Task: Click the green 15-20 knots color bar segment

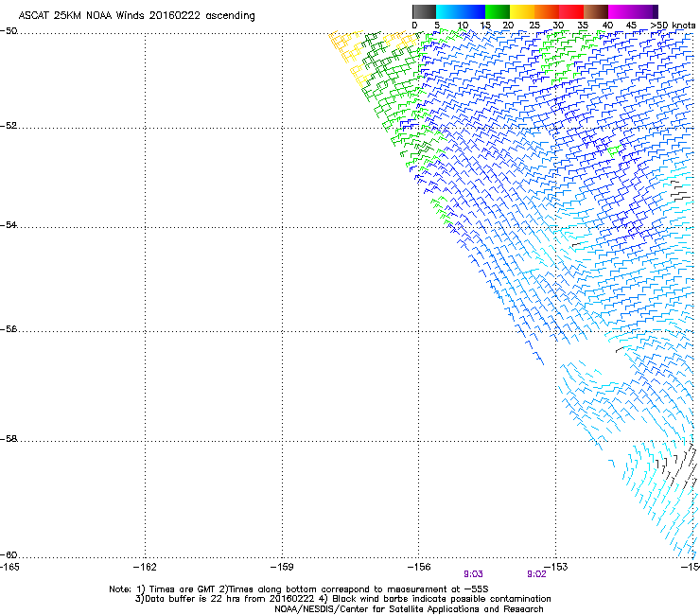Action: [498, 11]
